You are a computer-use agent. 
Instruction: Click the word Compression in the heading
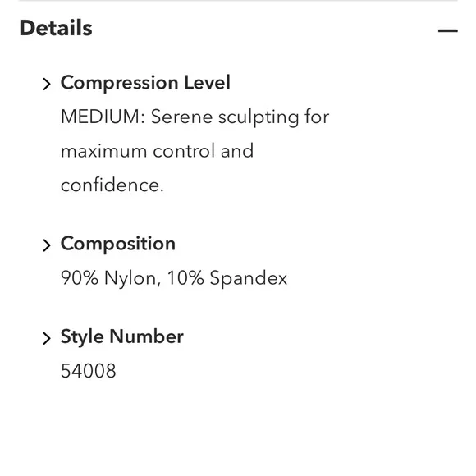pos(119,83)
